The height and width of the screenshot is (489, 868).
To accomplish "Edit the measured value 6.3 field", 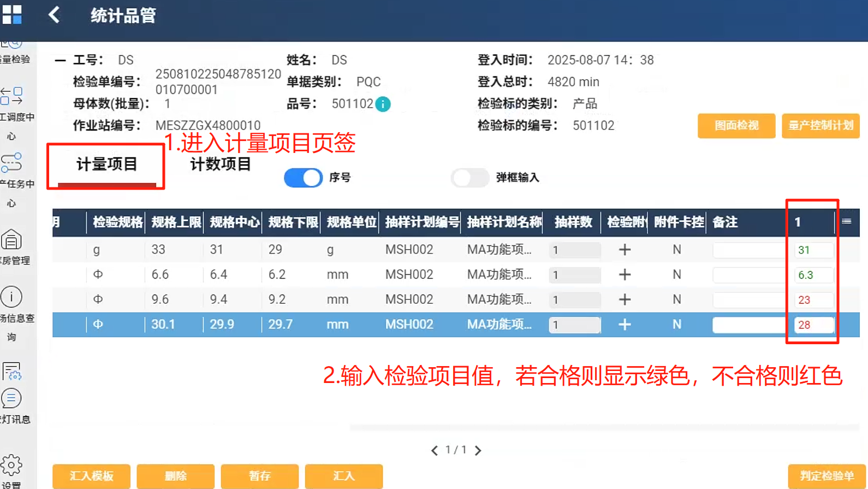I will (x=814, y=275).
